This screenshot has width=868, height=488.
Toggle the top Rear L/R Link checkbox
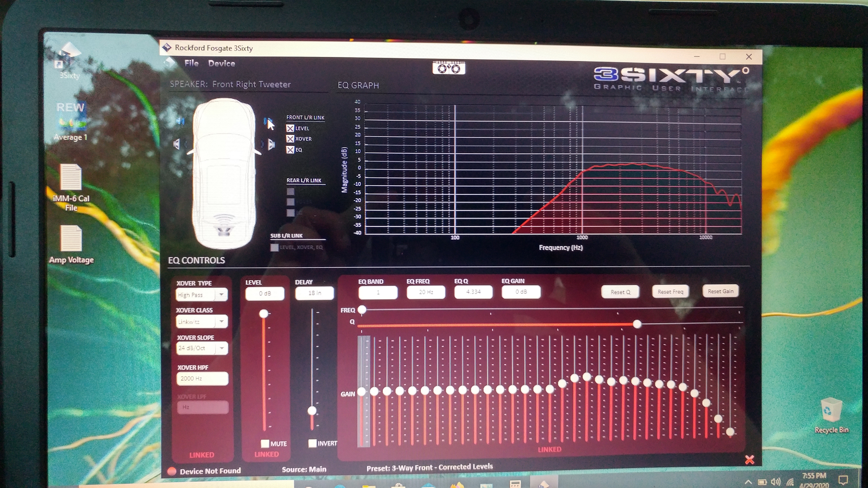290,192
